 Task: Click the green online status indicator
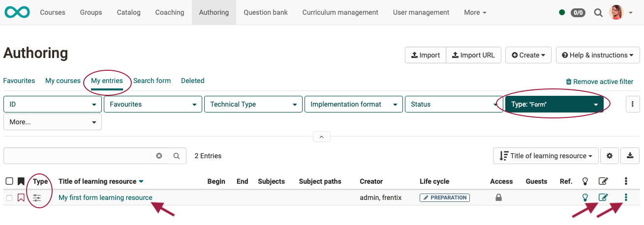pyautogui.click(x=562, y=13)
